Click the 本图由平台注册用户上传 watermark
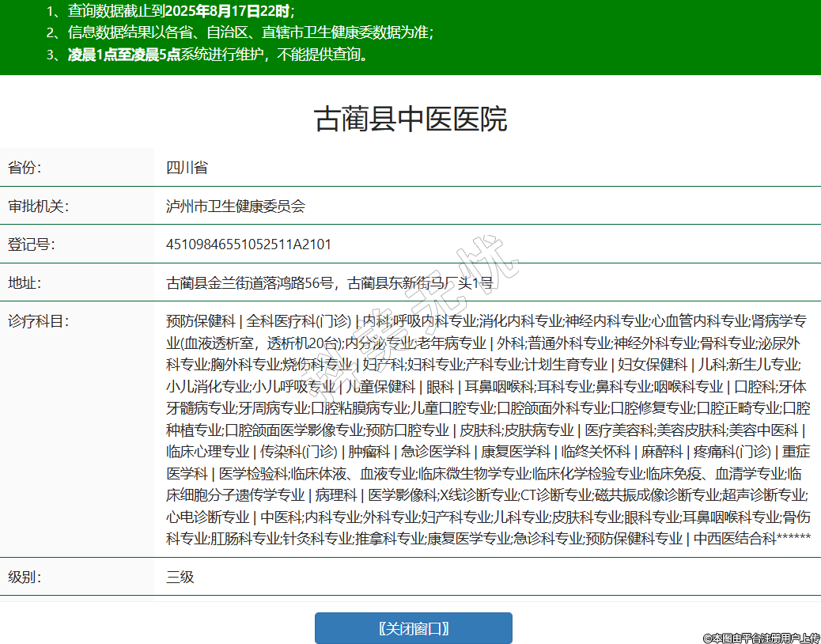This screenshot has width=821, height=644. 761,638
